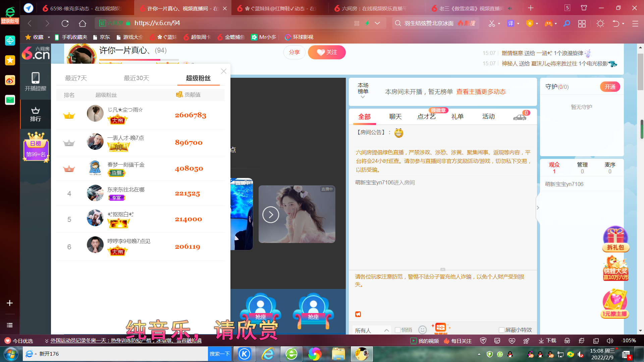Open the 拆礼包 gift box icon
Viewport: 644px width, 362px height.
coord(615,239)
